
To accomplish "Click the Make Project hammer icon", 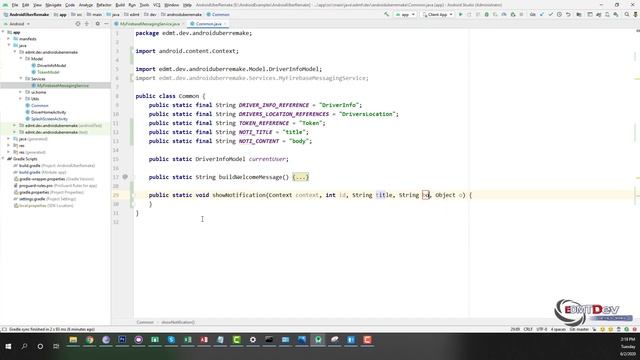I will click(387, 14).
